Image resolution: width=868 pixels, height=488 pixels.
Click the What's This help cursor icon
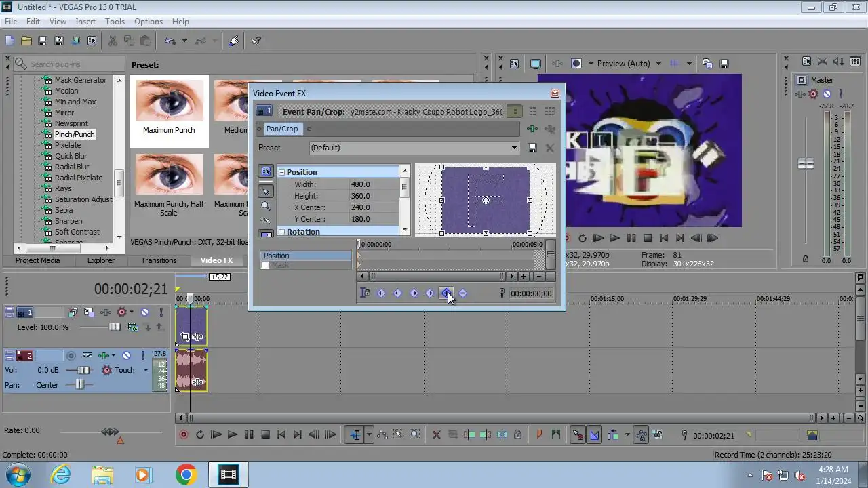click(x=256, y=41)
